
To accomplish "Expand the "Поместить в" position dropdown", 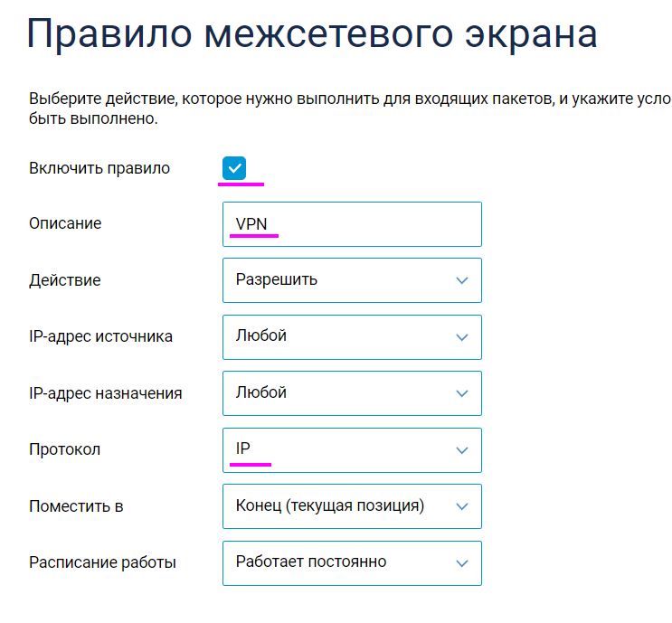I will (352, 506).
